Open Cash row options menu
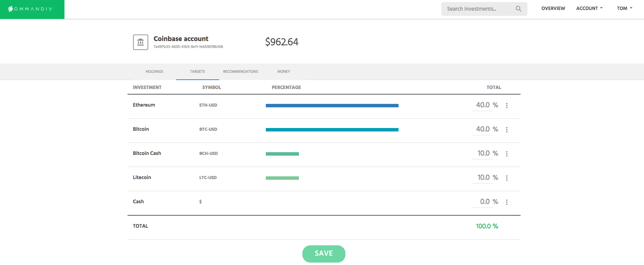Viewport: 644px width, 265px height. (x=507, y=202)
